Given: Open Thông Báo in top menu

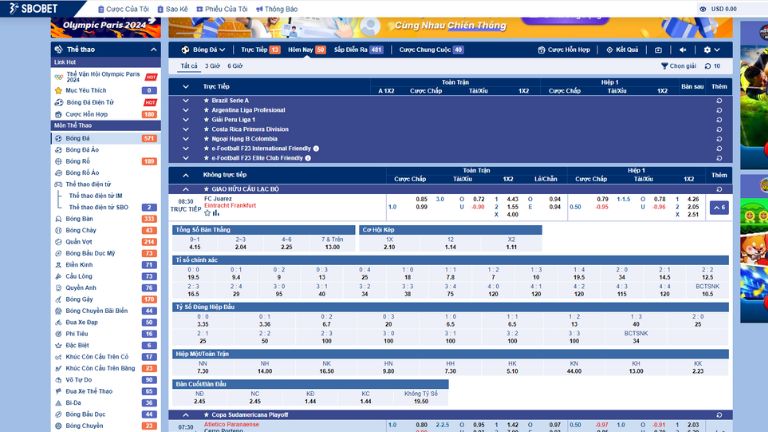Looking at the screenshot, I should [x=277, y=9].
